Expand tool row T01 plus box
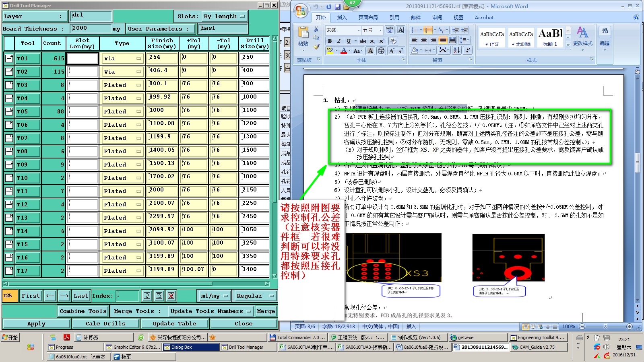 (9, 58)
